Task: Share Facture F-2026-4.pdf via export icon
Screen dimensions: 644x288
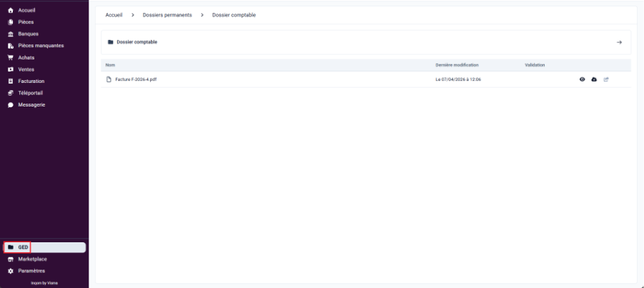Action: point(606,80)
